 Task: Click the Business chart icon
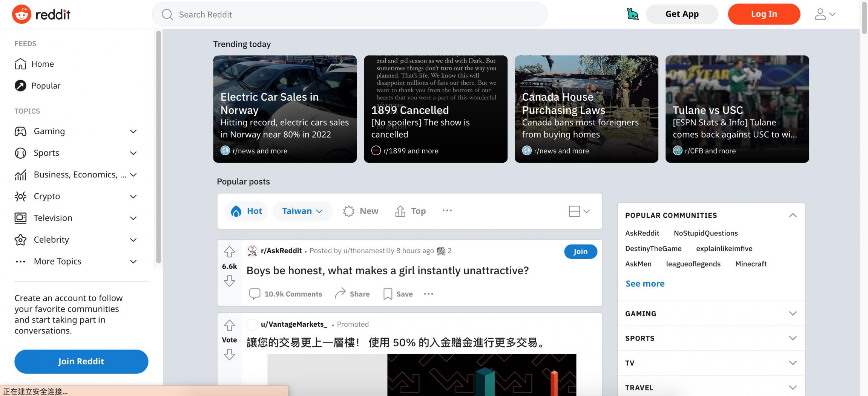[x=20, y=175]
